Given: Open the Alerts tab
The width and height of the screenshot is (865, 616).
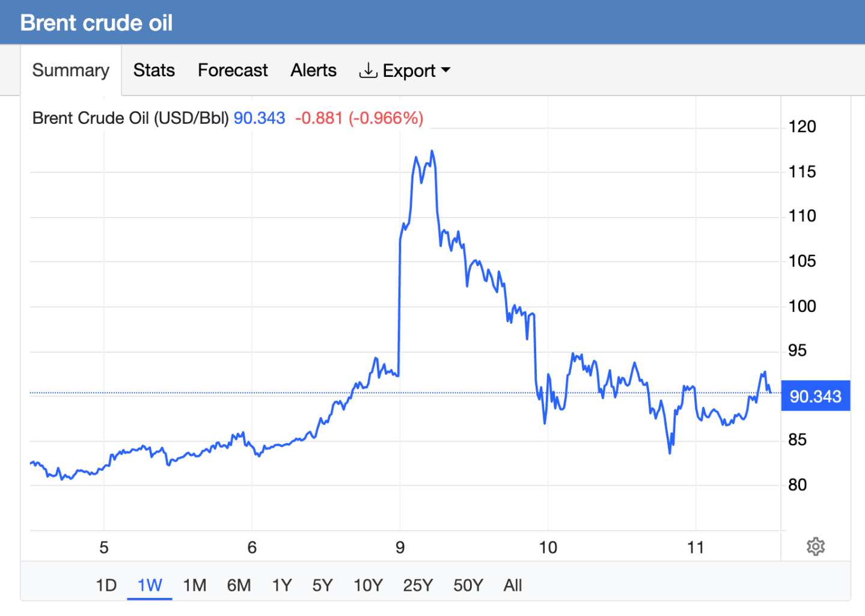Looking at the screenshot, I should coord(313,70).
